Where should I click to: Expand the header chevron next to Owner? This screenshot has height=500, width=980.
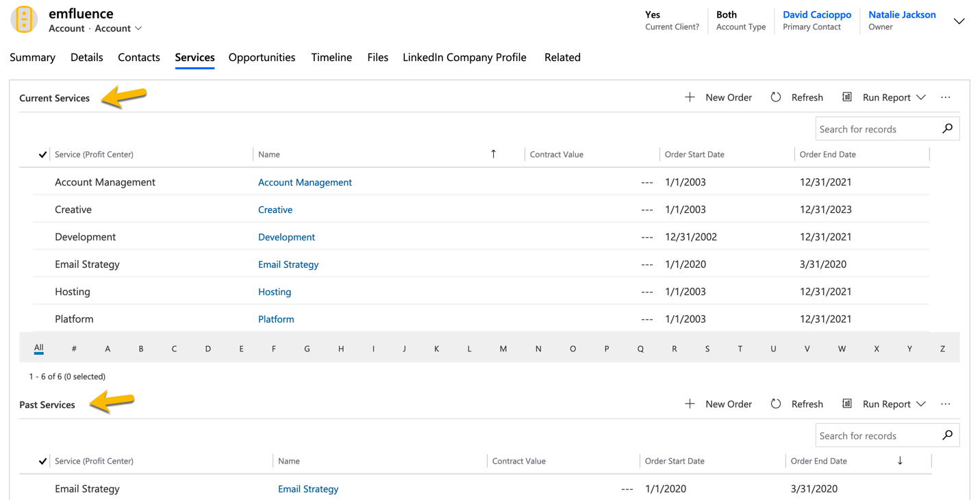tap(959, 21)
